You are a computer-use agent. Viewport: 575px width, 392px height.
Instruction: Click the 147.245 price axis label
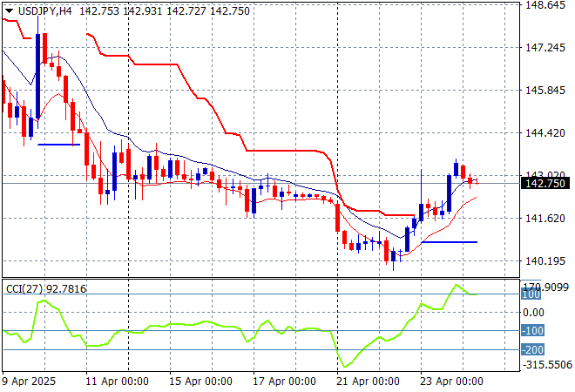tap(545, 47)
